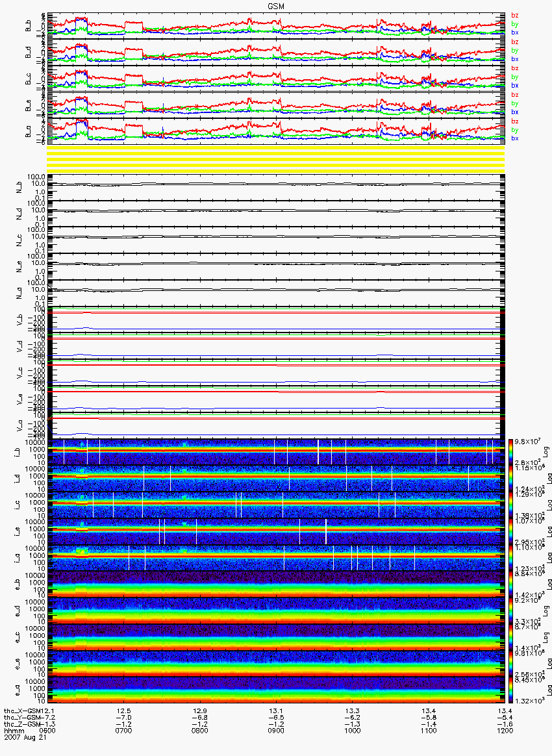Click the rainbow color scale bar beside panel e_b
This screenshot has width=552, height=756.
coord(510,585)
